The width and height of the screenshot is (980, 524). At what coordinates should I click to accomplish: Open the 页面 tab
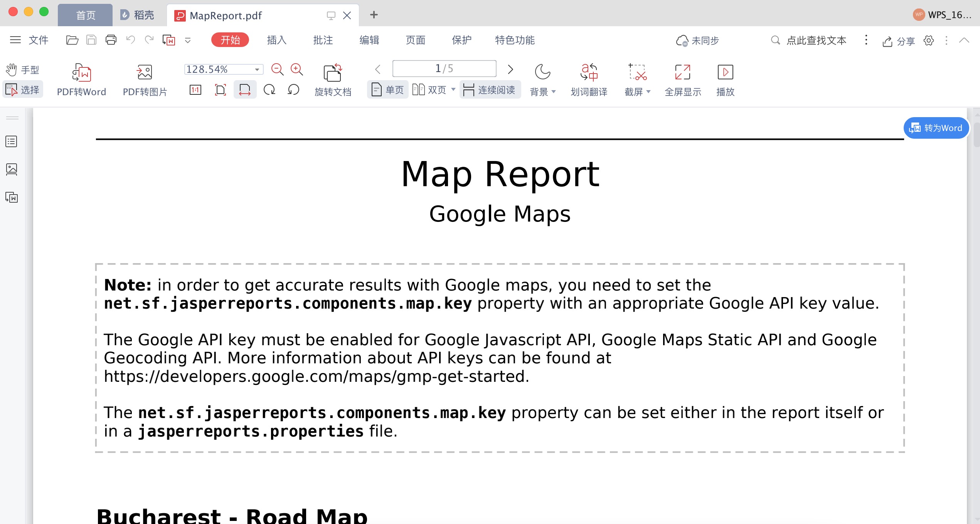(x=415, y=40)
